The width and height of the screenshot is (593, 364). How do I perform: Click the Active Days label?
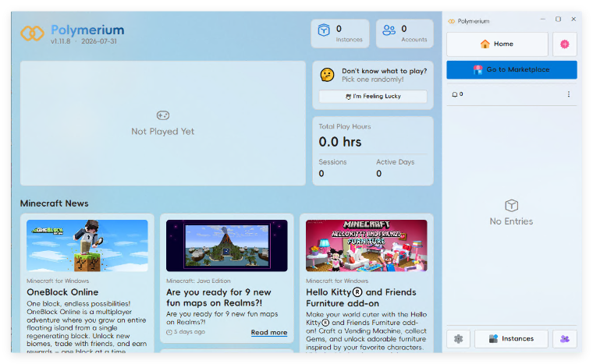[x=396, y=162]
